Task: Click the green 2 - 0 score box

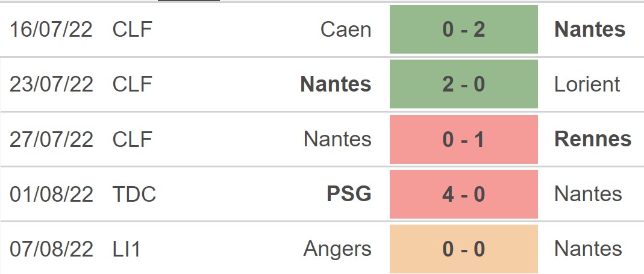Action: click(463, 84)
